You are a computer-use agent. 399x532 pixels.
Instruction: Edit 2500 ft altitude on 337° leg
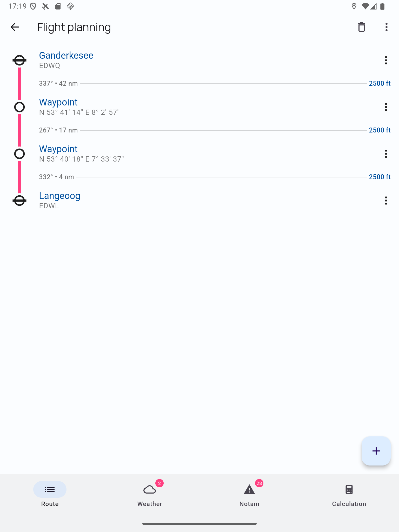click(380, 83)
